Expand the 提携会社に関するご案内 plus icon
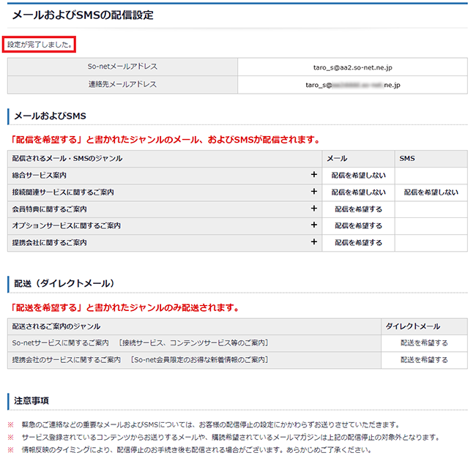Image resolution: width=476 pixels, height=461 pixels. (313, 243)
